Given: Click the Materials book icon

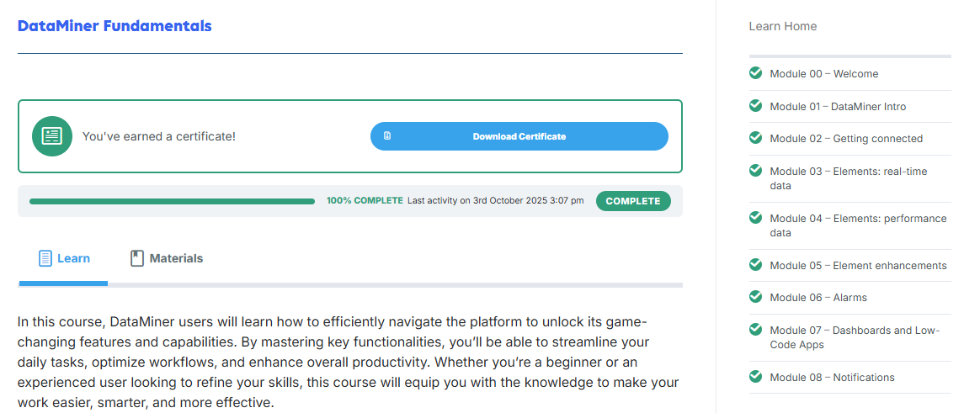Looking at the screenshot, I should 137,258.
